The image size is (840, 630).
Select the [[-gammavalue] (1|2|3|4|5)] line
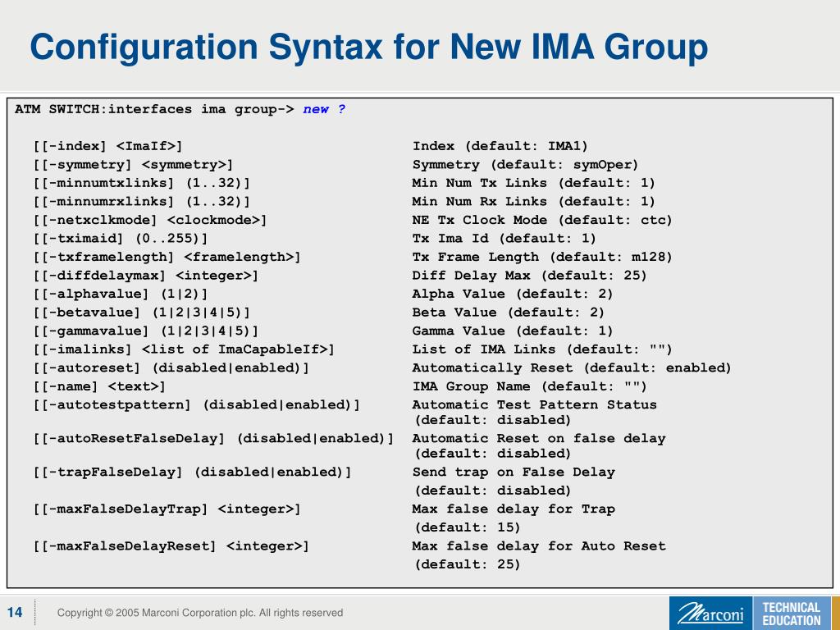146,331
